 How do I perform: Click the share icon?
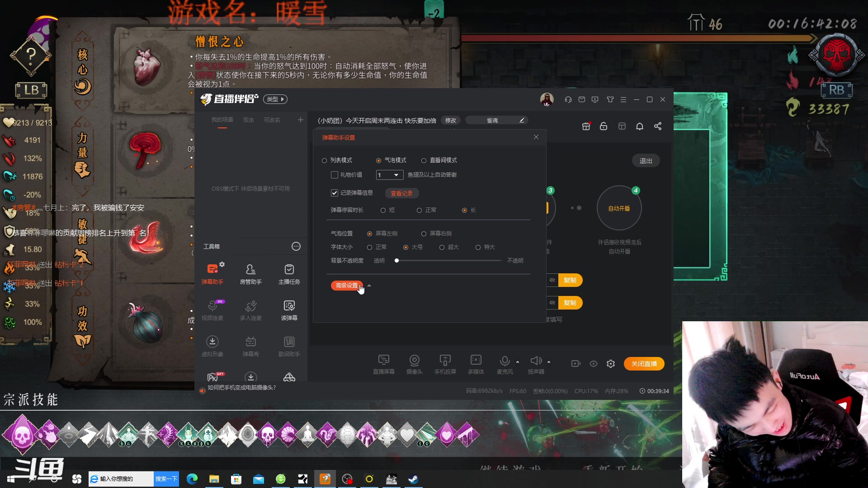658,126
